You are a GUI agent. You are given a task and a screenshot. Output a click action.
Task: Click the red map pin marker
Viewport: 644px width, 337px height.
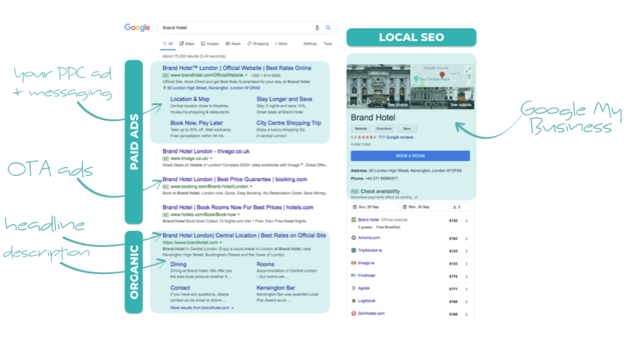tap(442, 75)
